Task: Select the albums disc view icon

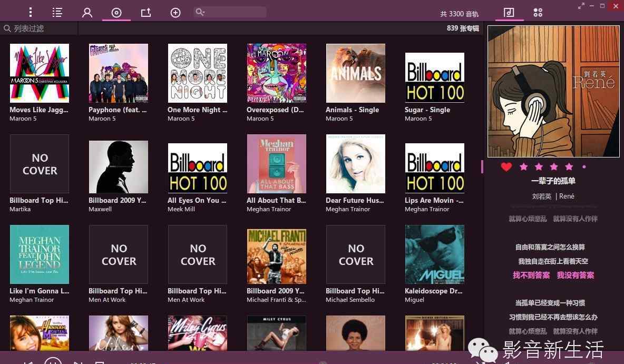Action: (x=116, y=13)
